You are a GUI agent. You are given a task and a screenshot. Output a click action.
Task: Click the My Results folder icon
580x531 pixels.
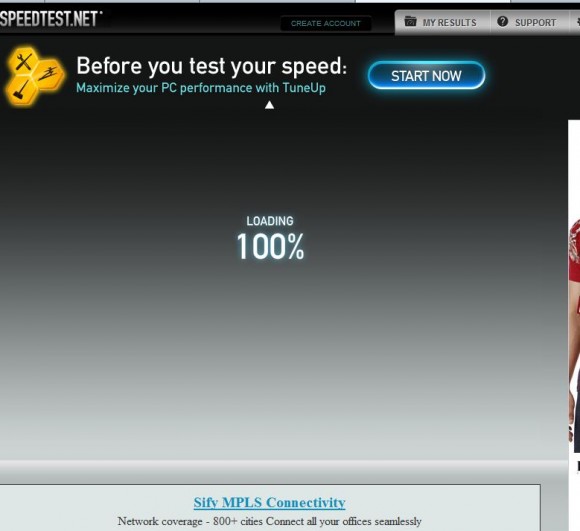point(410,21)
